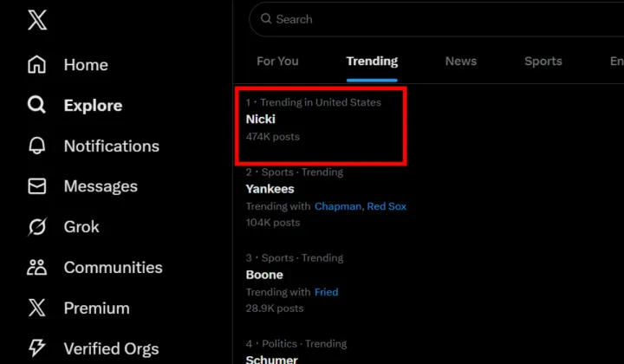
Task: Open the Nicki trending topic
Action: [x=261, y=120]
